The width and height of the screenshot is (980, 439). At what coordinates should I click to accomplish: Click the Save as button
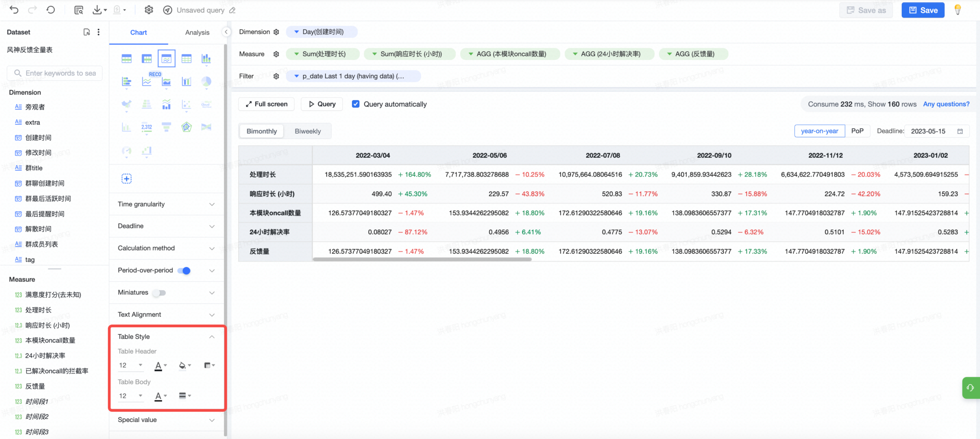[x=866, y=10]
